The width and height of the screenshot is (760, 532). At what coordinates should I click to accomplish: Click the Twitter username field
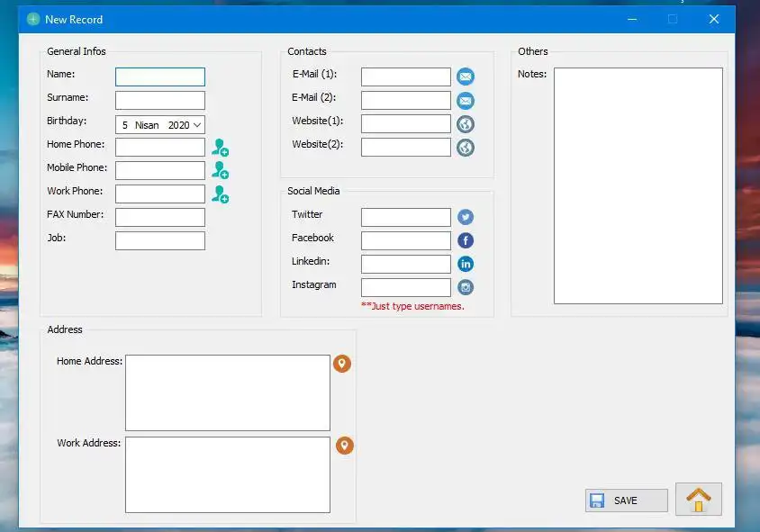point(406,218)
